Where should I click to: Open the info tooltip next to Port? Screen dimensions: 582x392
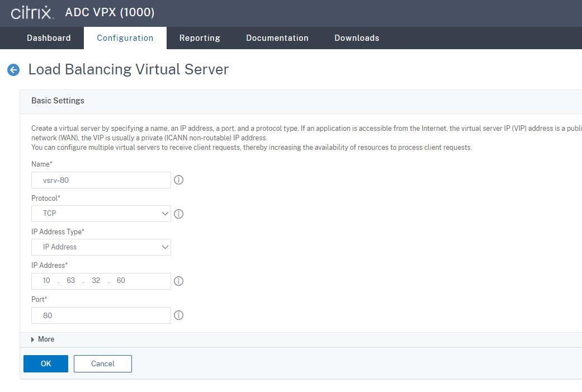click(x=178, y=315)
